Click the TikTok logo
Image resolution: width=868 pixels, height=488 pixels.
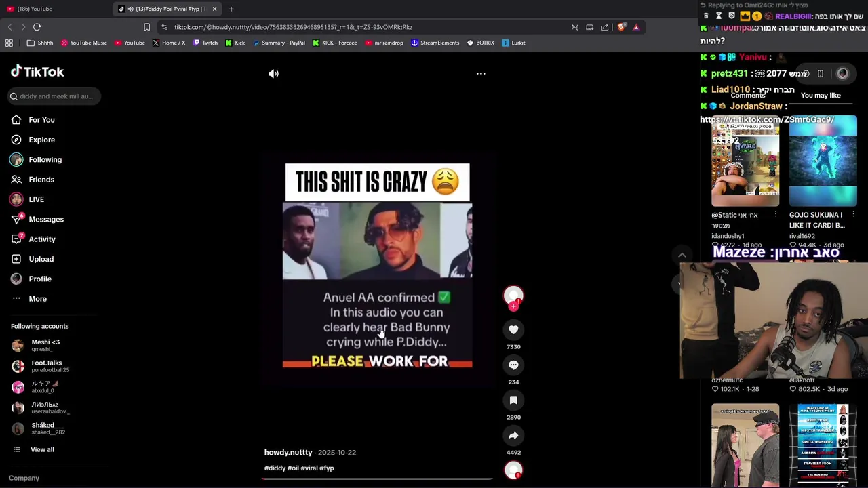click(x=37, y=72)
